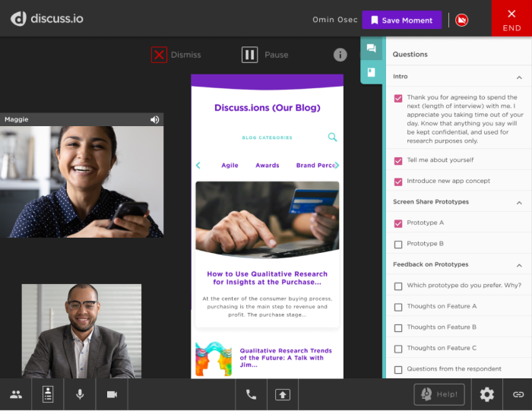
Task: Open the credit card article image
Action: (x=268, y=220)
